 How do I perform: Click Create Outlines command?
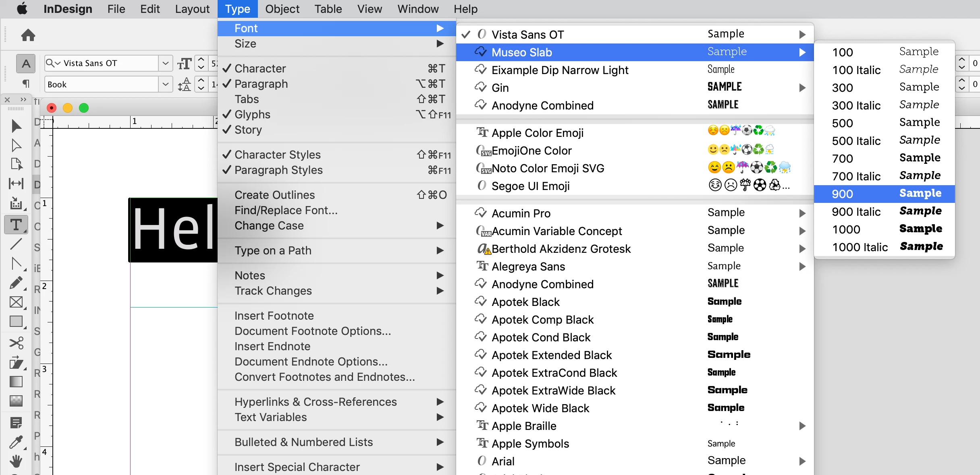point(274,195)
